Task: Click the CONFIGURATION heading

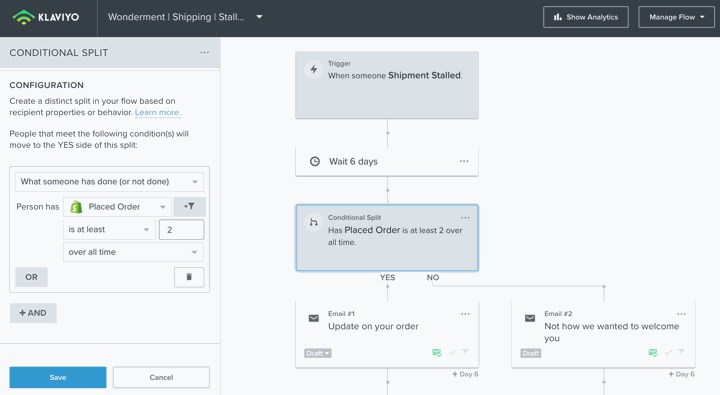Action: [x=46, y=85]
